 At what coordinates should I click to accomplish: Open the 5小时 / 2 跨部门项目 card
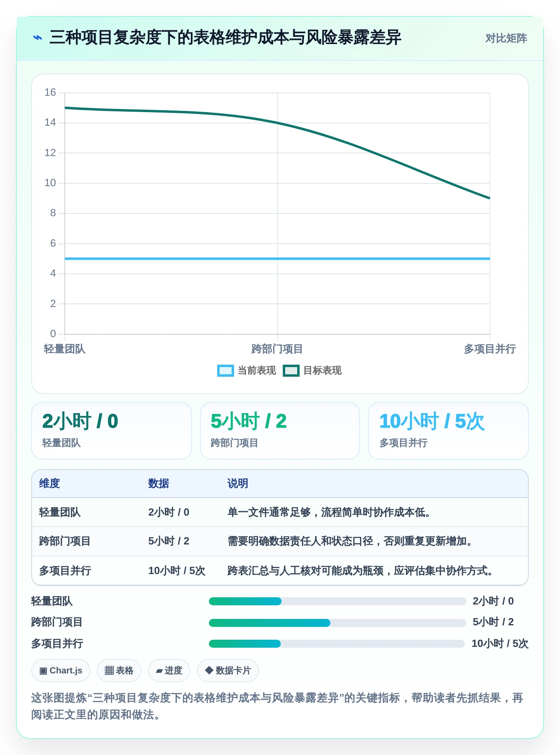click(280, 431)
